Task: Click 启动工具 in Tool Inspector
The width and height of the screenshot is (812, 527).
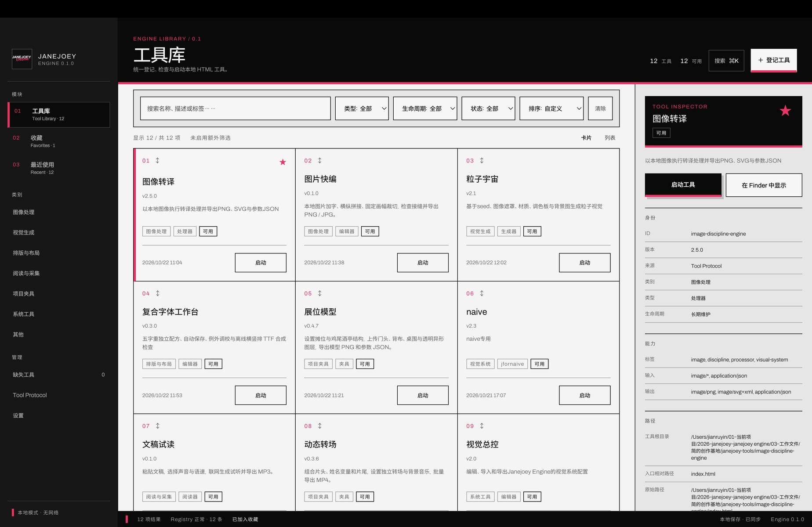Action: [683, 184]
